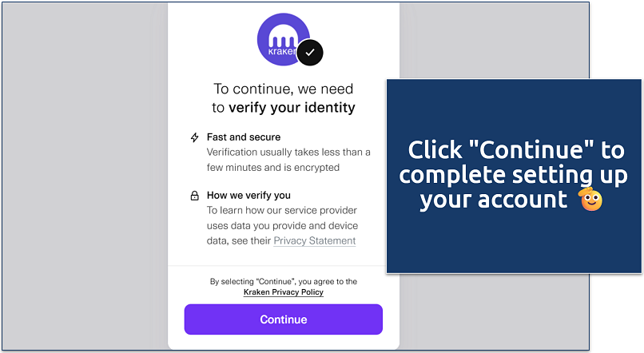Click the black checkmark badge
This screenshot has width=644, height=353.
point(310,53)
